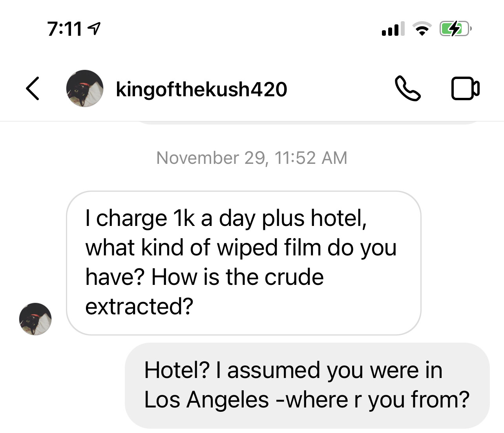Tap the location services arrow icon

pyautogui.click(x=94, y=28)
